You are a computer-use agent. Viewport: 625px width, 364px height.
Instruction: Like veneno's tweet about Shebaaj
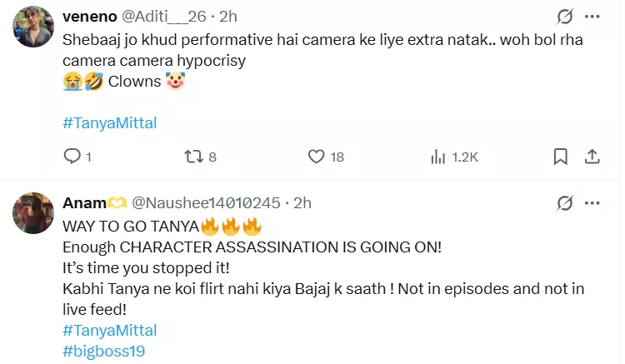316,157
